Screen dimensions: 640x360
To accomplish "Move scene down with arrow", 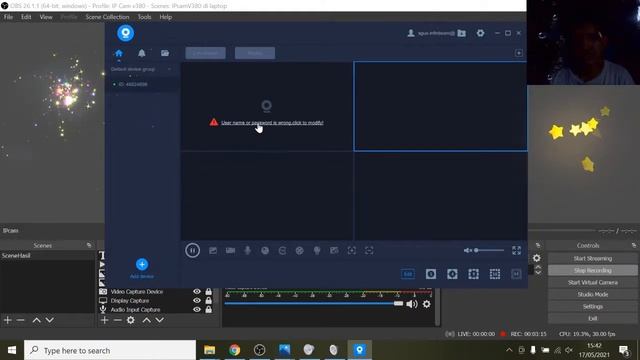I will point(49,320).
